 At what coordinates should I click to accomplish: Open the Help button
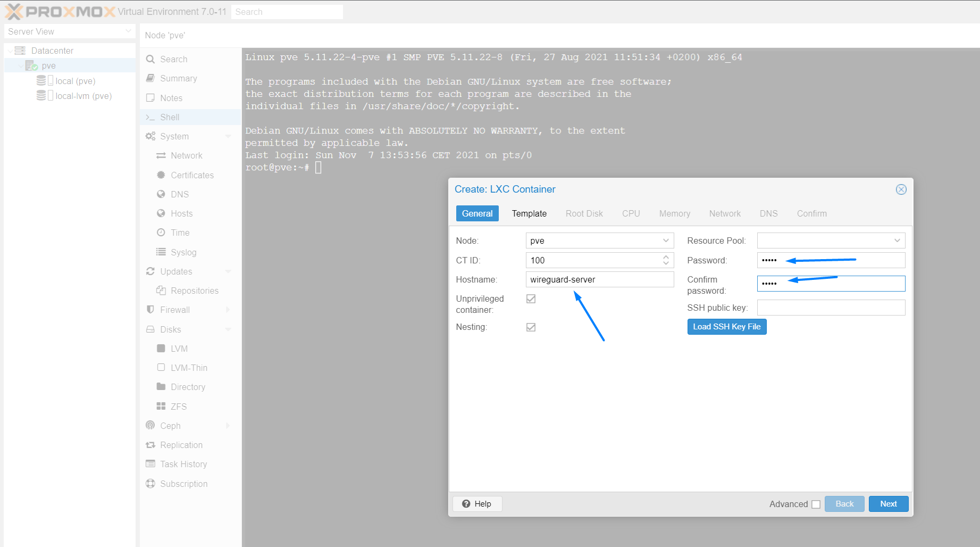point(477,504)
